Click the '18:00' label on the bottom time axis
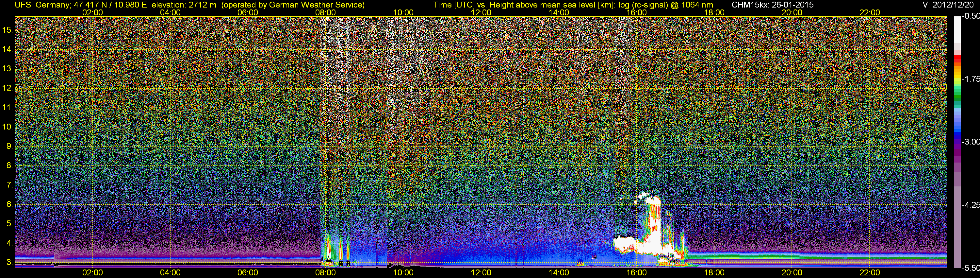Image resolution: width=980 pixels, height=278 pixels. point(714,273)
